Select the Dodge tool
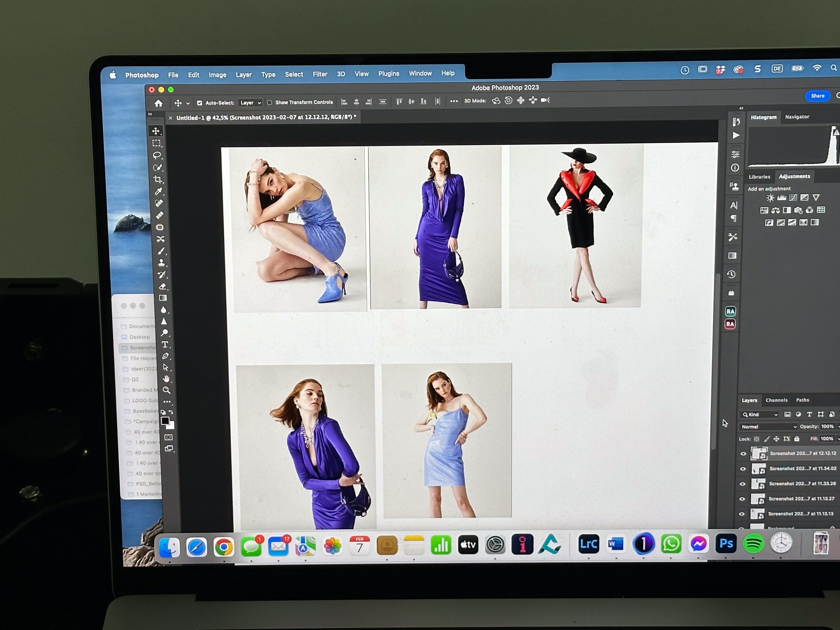 164,333
